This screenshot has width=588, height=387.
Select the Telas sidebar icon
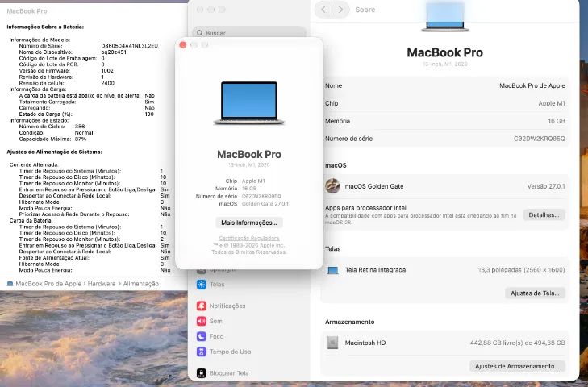click(x=202, y=285)
